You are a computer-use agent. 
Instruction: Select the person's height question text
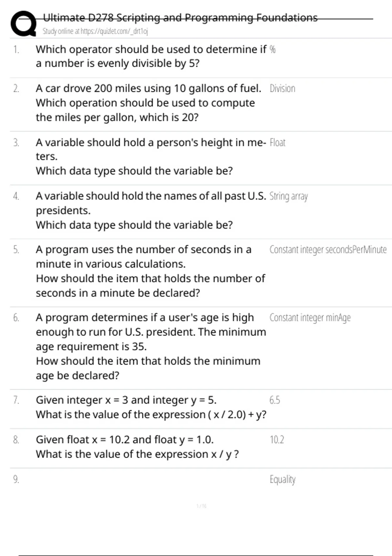click(150, 156)
